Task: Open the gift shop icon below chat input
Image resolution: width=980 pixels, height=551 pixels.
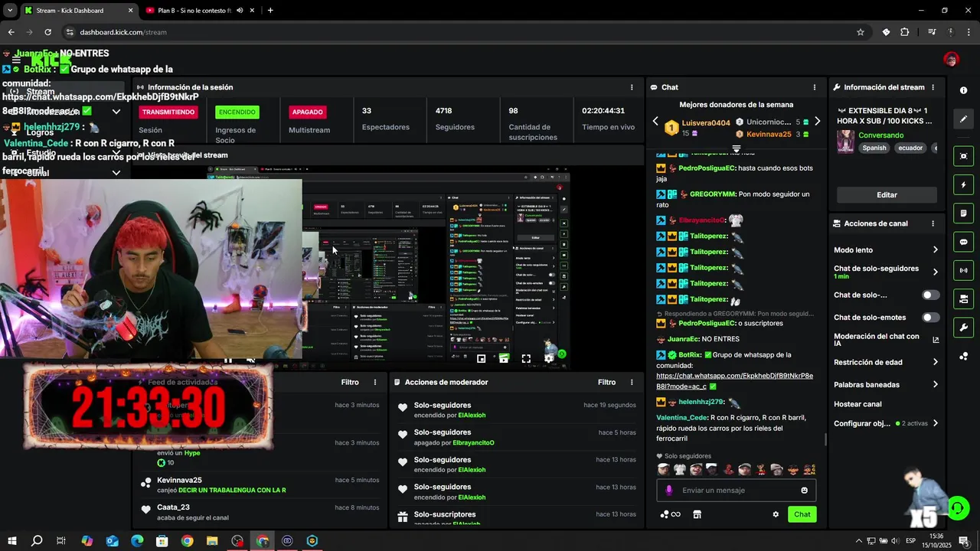Action: [x=697, y=514]
